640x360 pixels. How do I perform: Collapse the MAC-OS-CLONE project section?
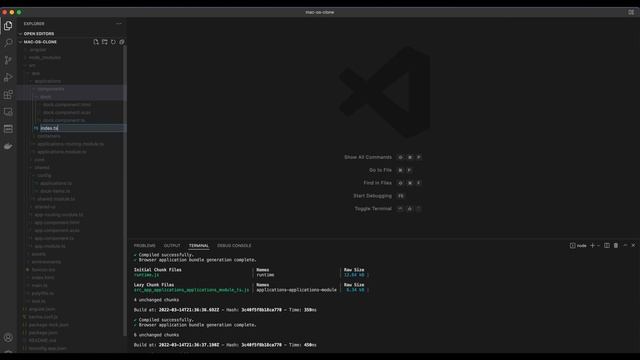tap(40, 42)
